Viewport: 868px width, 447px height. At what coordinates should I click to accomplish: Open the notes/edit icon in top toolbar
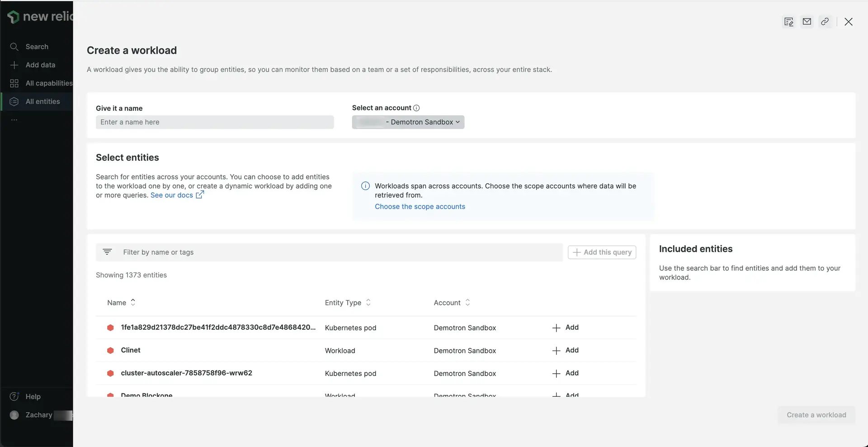(x=788, y=22)
